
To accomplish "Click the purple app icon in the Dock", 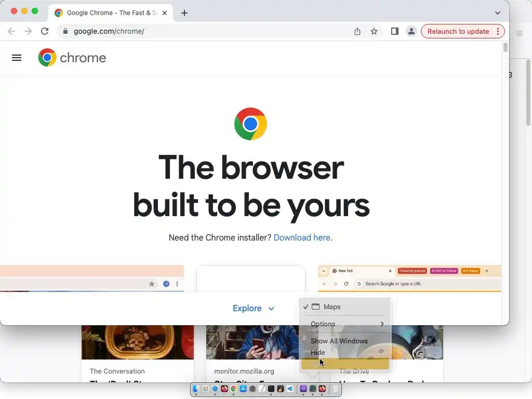I will [303, 389].
